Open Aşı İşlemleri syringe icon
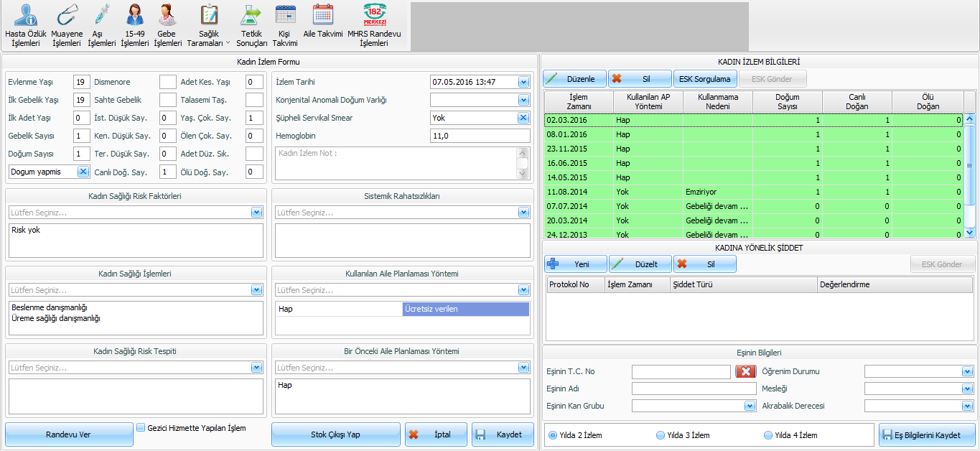The image size is (980, 451). pyautogui.click(x=101, y=25)
